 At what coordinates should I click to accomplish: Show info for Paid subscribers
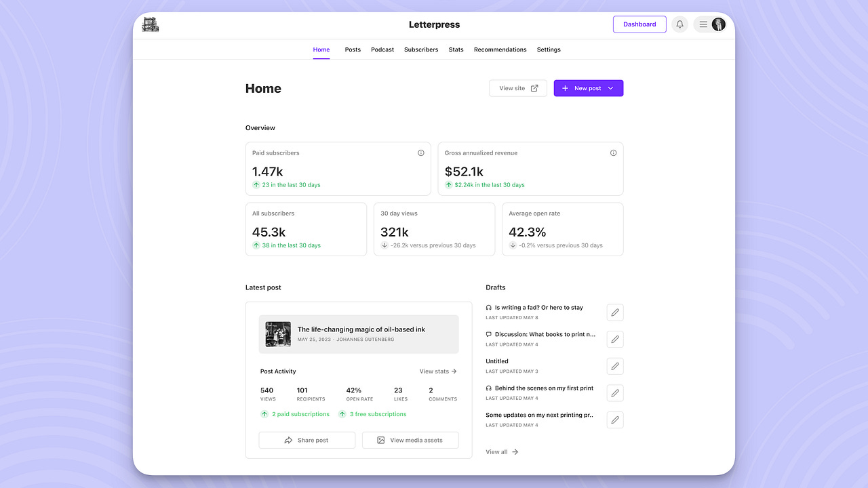tap(421, 153)
